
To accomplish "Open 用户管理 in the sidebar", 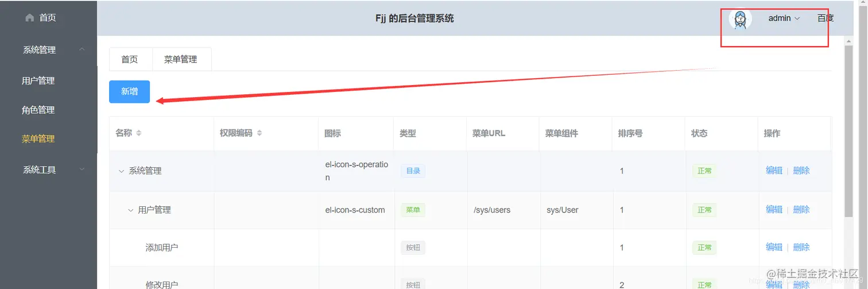I will click(x=38, y=81).
